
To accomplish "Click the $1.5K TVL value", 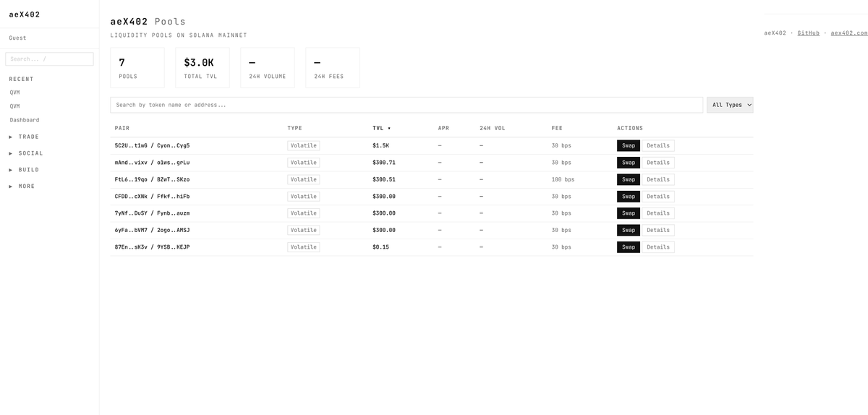I will point(381,145).
